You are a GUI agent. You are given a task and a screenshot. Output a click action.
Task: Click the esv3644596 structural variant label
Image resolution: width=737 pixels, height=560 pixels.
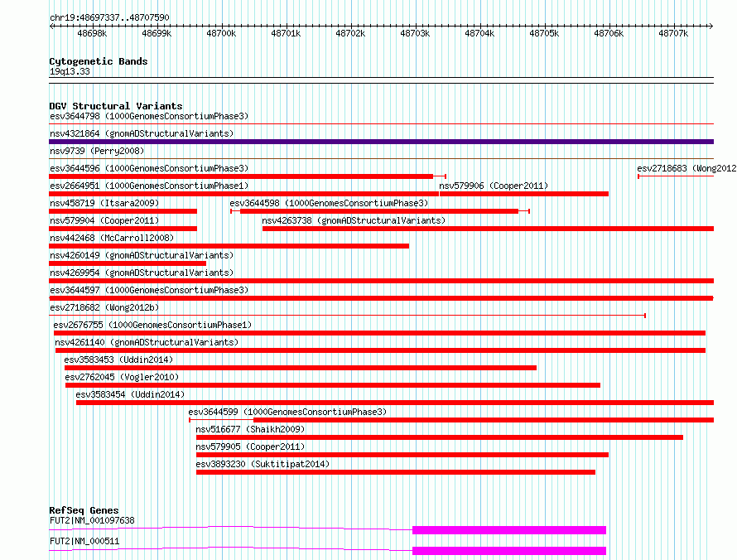point(149,168)
